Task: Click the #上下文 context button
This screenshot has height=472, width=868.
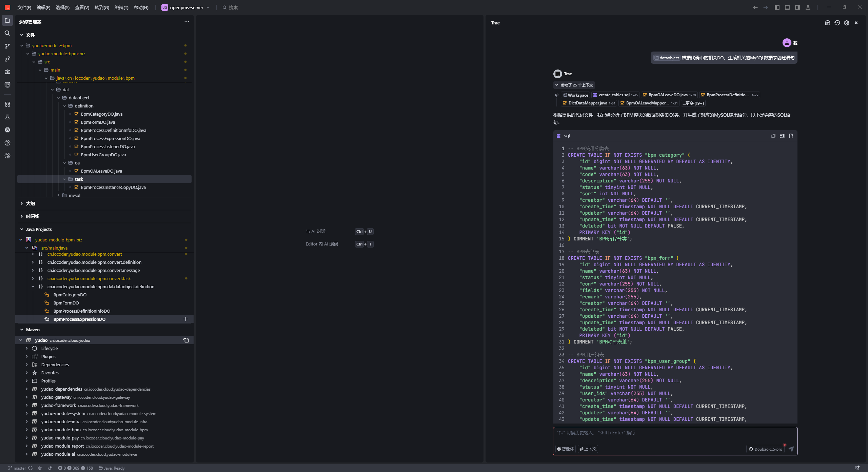Action: 588,449
